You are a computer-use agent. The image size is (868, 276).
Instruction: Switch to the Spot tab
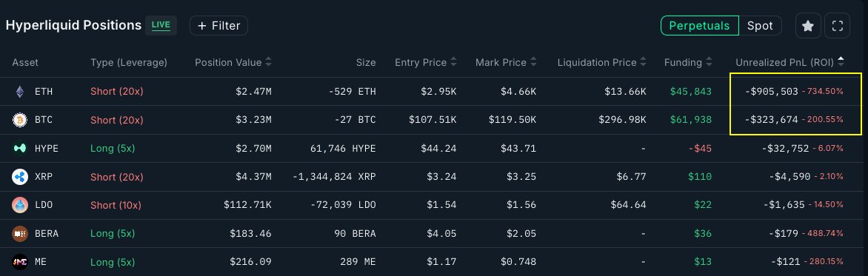[x=760, y=25]
